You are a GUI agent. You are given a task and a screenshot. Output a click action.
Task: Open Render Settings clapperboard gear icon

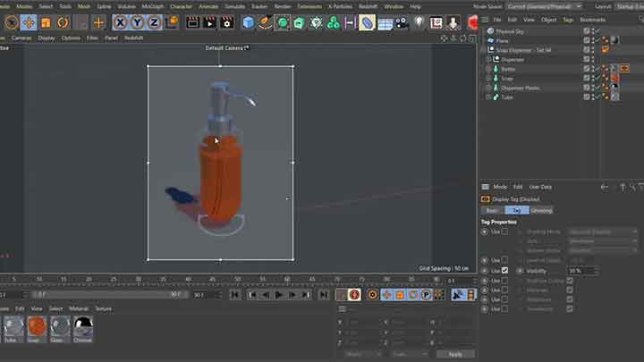pyautogui.click(x=226, y=22)
